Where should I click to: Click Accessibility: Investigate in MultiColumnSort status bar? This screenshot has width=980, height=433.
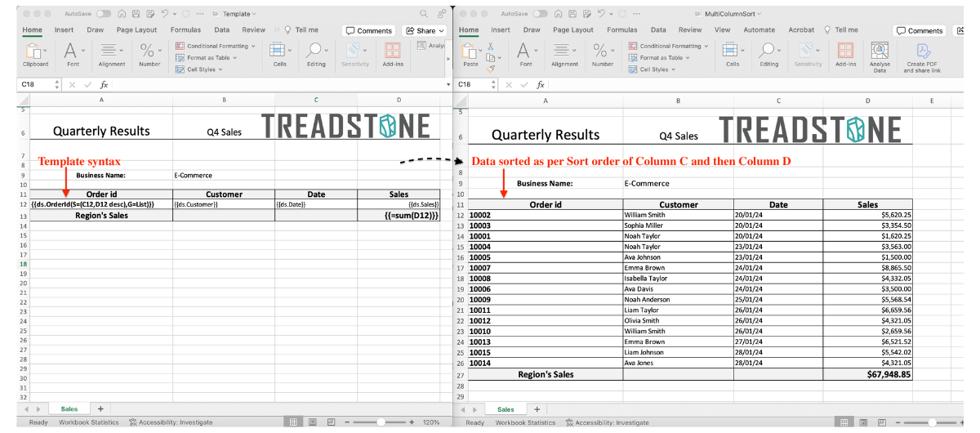tap(608, 422)
